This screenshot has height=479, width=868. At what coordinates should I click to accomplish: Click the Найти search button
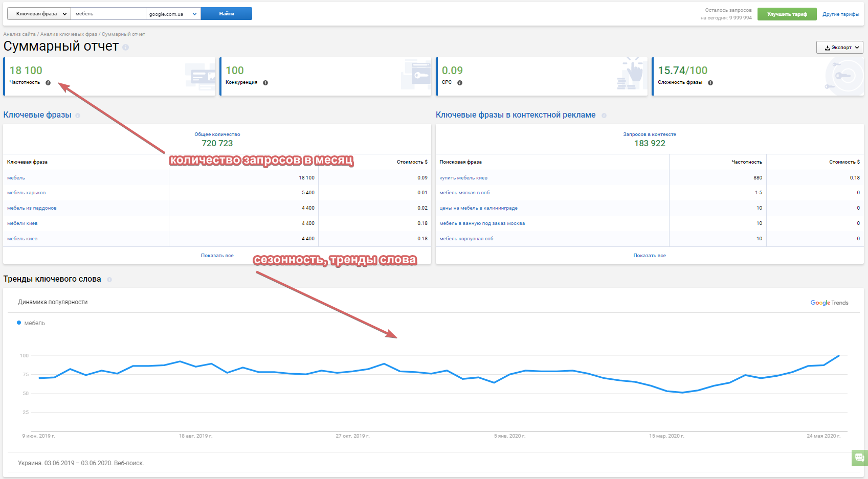click(x=226, y=14)
